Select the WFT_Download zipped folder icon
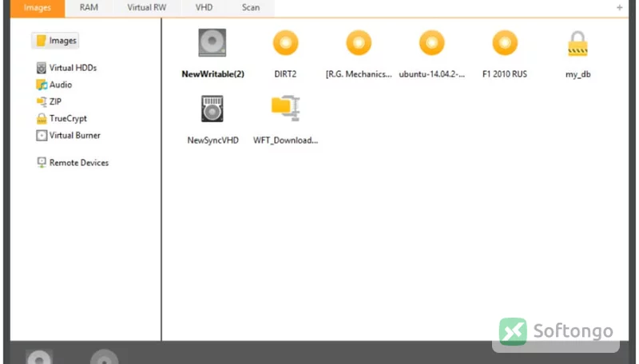This screenshot has height=364, width=639. [286, 108]
